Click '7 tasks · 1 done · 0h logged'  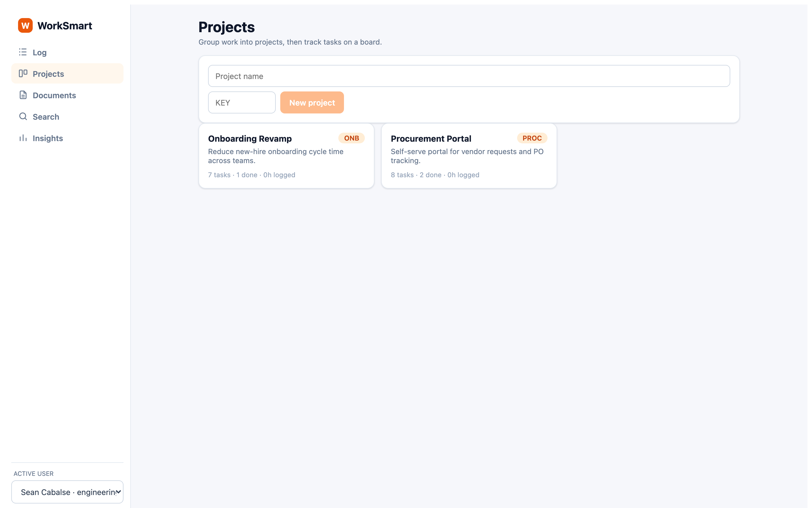click(251, 175)
